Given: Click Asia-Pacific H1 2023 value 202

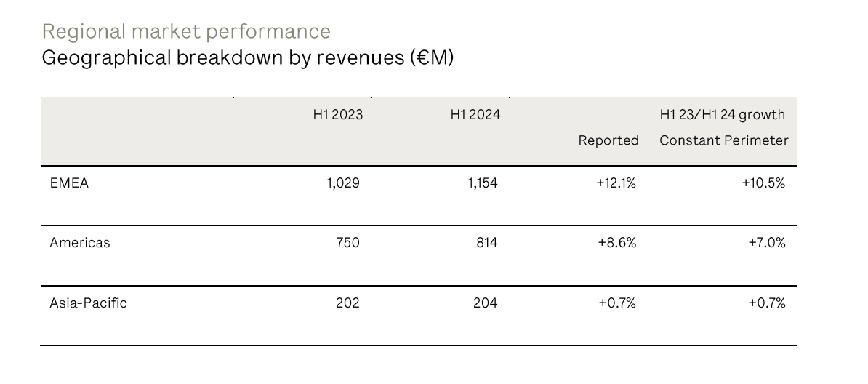Looking at the screenshot, I should [347, 303].
